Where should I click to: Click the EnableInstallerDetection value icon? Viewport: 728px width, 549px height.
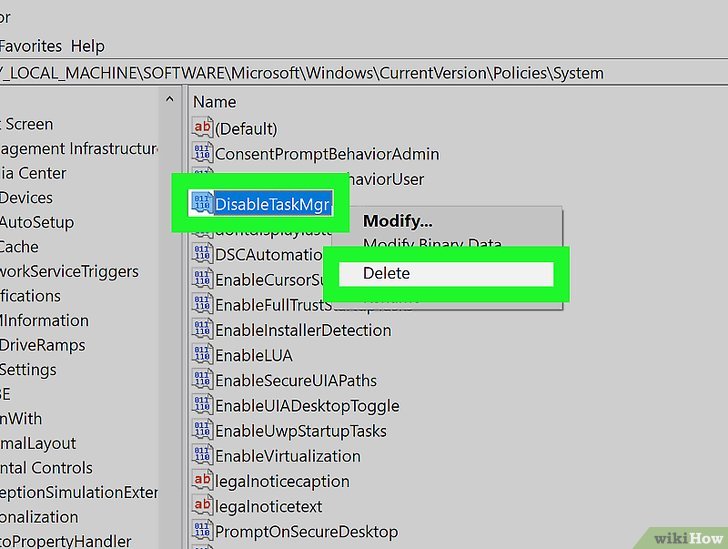click(202, 329)
